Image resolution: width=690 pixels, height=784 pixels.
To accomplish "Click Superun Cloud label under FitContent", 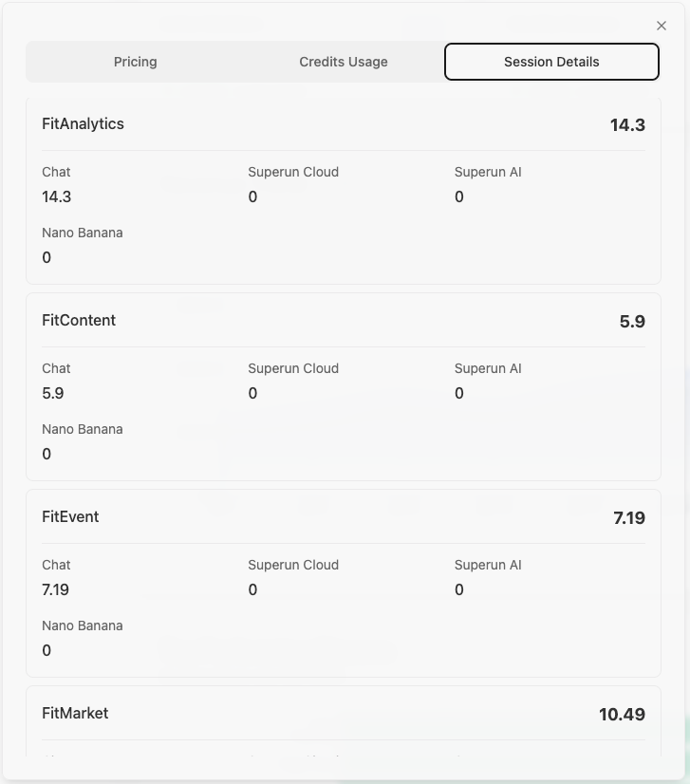I will pos(293,368).
